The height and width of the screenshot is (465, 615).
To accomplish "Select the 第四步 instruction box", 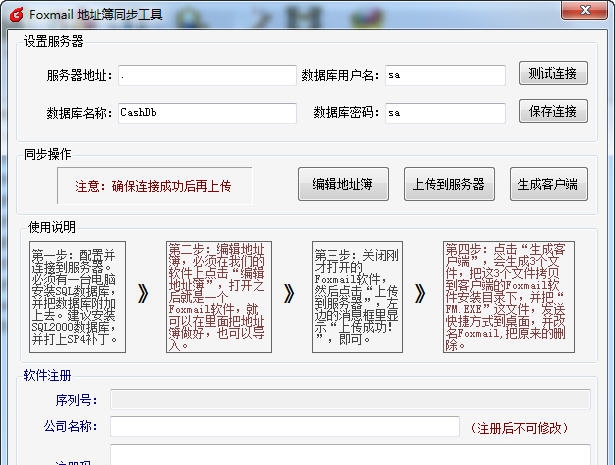I will point(509,297).
